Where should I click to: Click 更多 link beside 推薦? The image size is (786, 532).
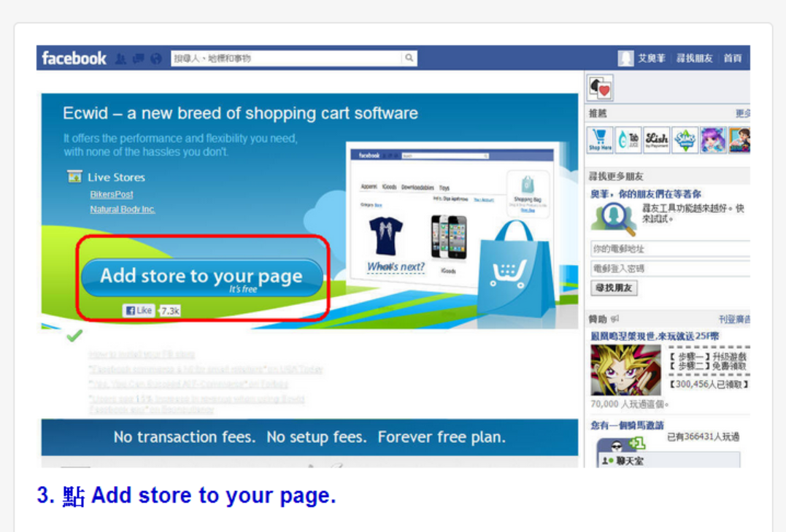tap(743, 114)
